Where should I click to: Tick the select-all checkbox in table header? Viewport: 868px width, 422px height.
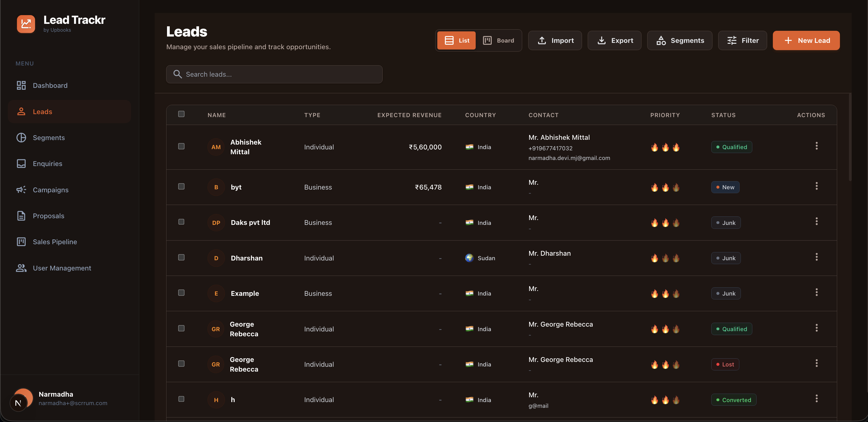181,114
